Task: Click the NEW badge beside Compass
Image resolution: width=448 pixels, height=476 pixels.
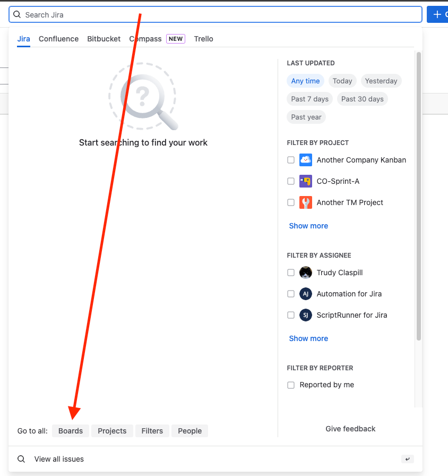Action: pos(176,39)
